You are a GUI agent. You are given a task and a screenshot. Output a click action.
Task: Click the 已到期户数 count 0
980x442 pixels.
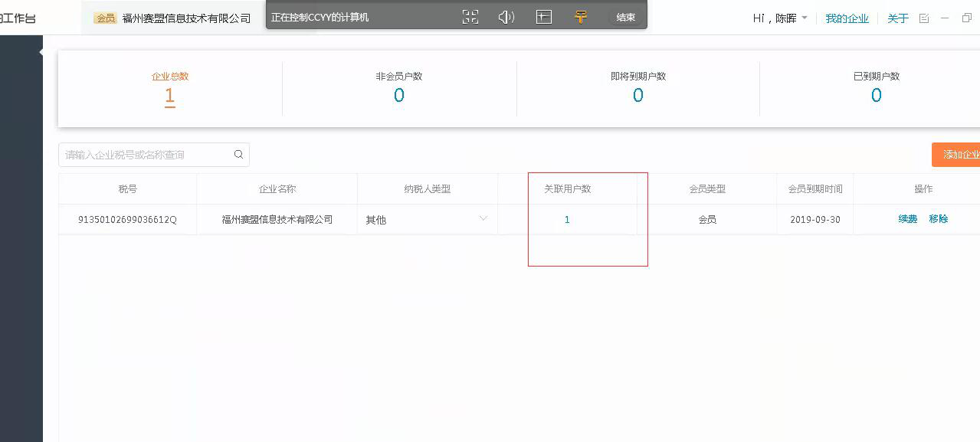coord(876,96)
